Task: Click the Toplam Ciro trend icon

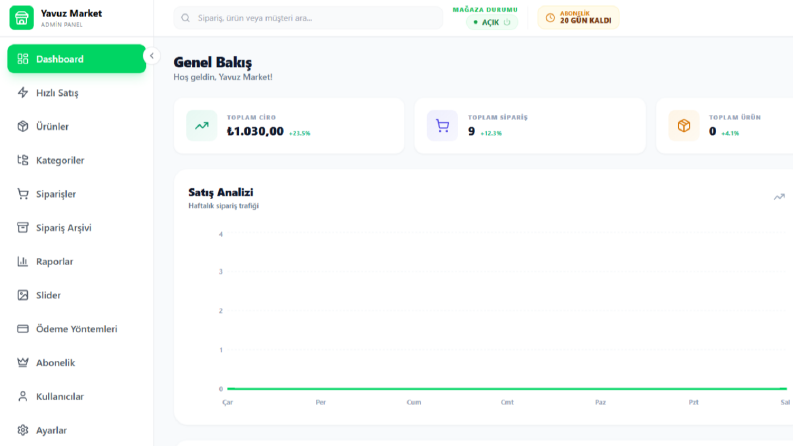Action: click(201, 125)
